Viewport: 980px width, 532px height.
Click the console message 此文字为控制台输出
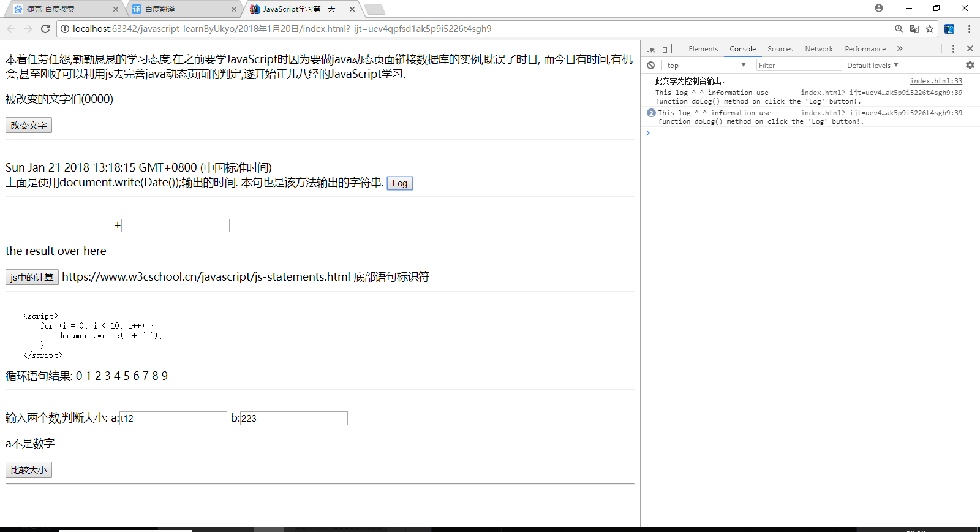click(690, 81)
